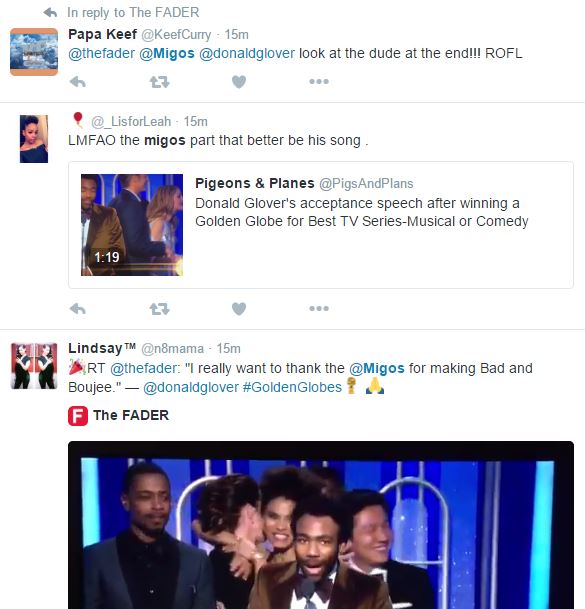
Task: Retweet @_LisforLeah's migos tweet
Action: (159, 309)
